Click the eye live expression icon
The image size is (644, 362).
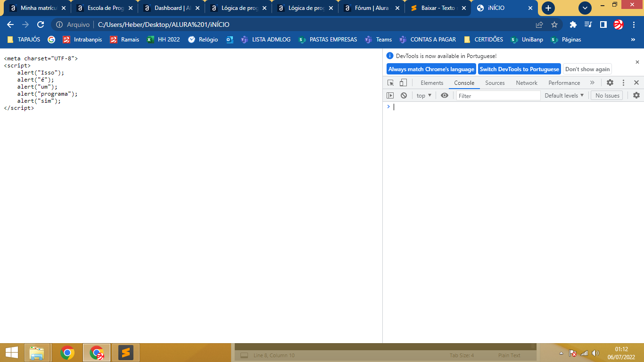[x=445, y=95]
